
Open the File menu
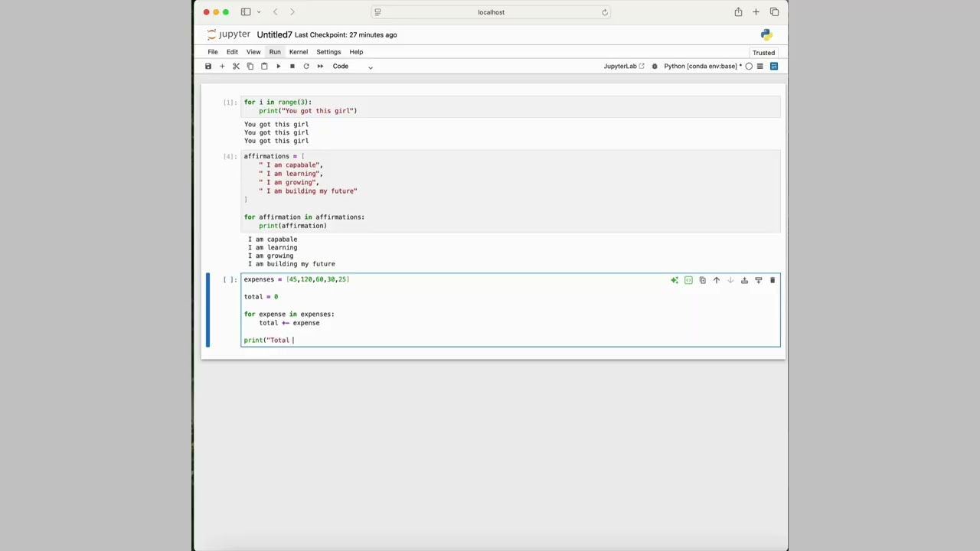pos(213,52)
